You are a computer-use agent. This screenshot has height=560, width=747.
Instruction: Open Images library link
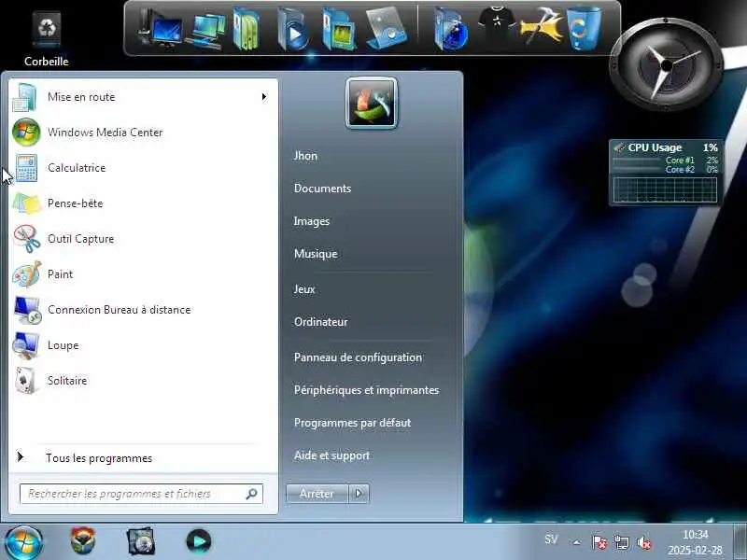[x=312, y=221]
